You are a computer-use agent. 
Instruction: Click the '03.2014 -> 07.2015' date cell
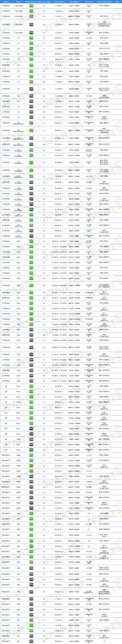pos(59,319)
